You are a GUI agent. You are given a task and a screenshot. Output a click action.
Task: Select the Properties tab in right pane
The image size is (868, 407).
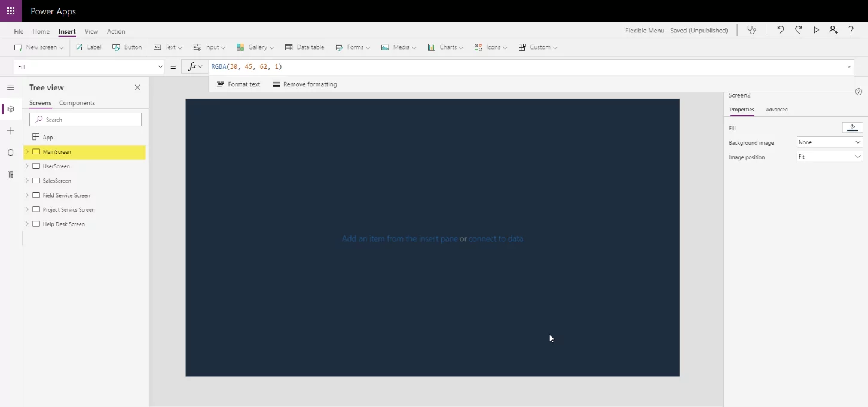click(x=742, y=110)
